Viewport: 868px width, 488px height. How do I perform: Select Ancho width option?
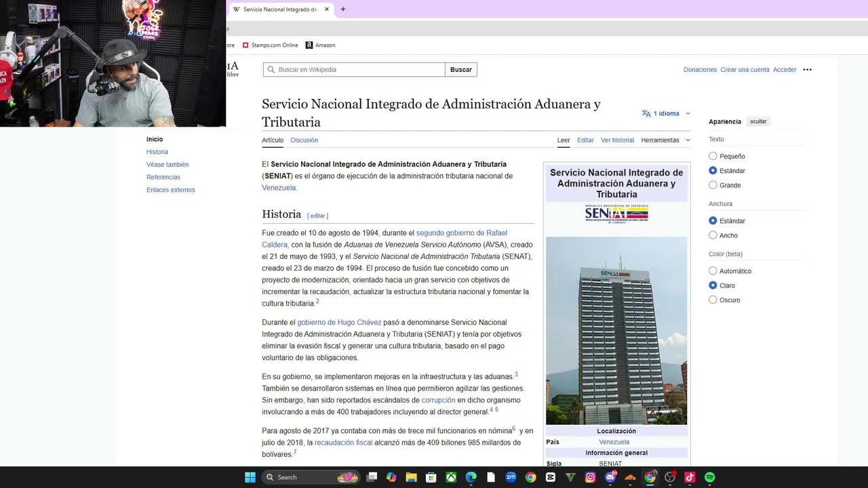pyautogui.click(x=713, y=235)
